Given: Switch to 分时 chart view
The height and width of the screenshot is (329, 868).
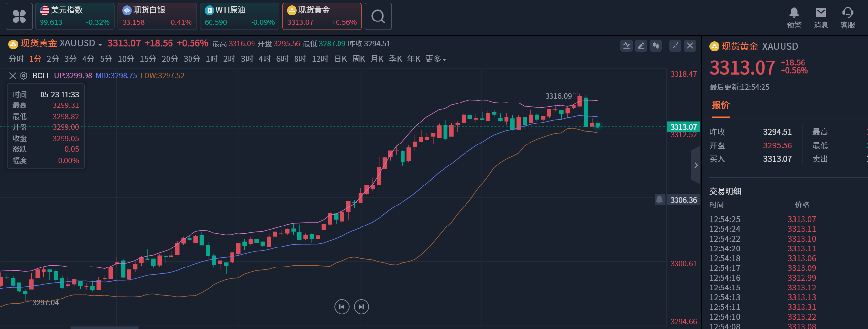Looking at the screenshot, I should 16,59.
